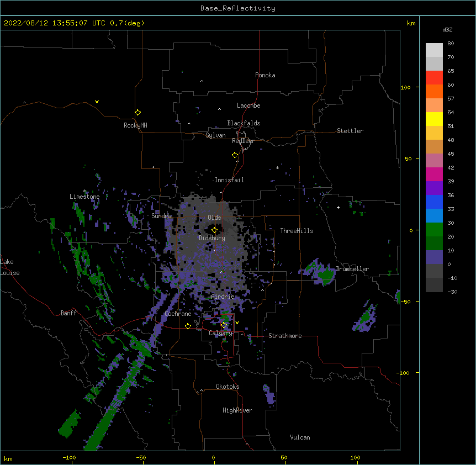Pick the bright yellow 54-51 dBZ legend swatch

pyautogui.click(x=434, y=119)
